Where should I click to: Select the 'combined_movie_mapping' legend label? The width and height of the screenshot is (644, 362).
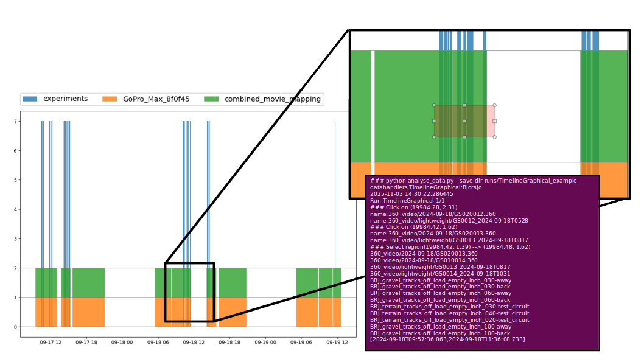272,99
